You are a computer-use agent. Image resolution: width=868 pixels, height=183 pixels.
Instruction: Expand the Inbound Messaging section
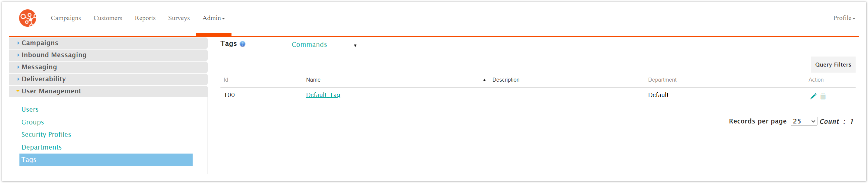click(54, 55)
